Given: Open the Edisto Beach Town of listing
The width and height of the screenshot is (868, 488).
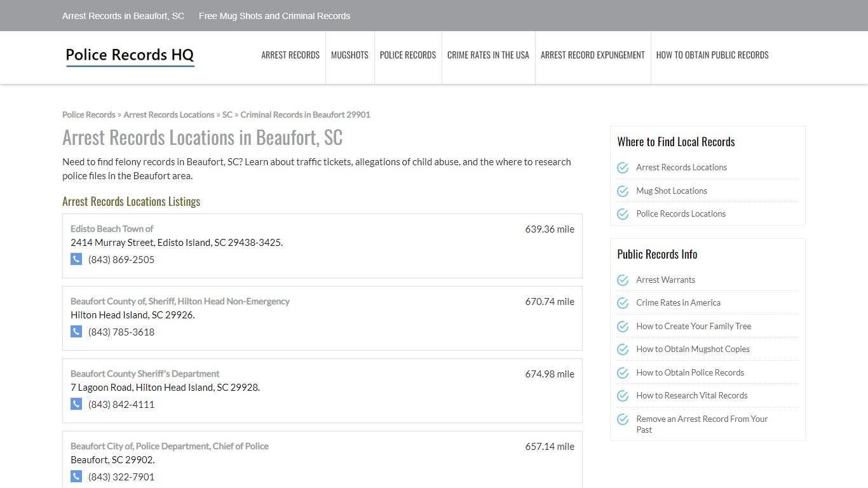Looking at the screenshot, I should (x=112, y=229).
